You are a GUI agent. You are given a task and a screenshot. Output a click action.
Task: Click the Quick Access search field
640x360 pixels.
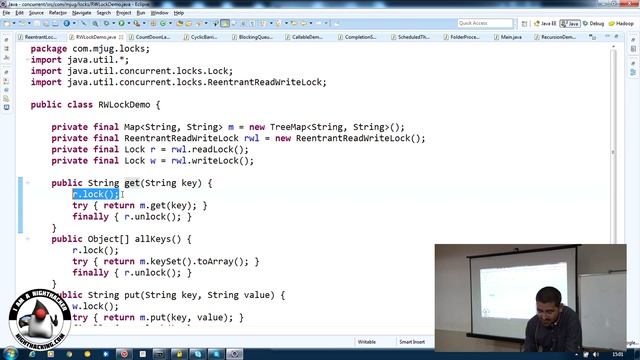(x=485, y=23)
